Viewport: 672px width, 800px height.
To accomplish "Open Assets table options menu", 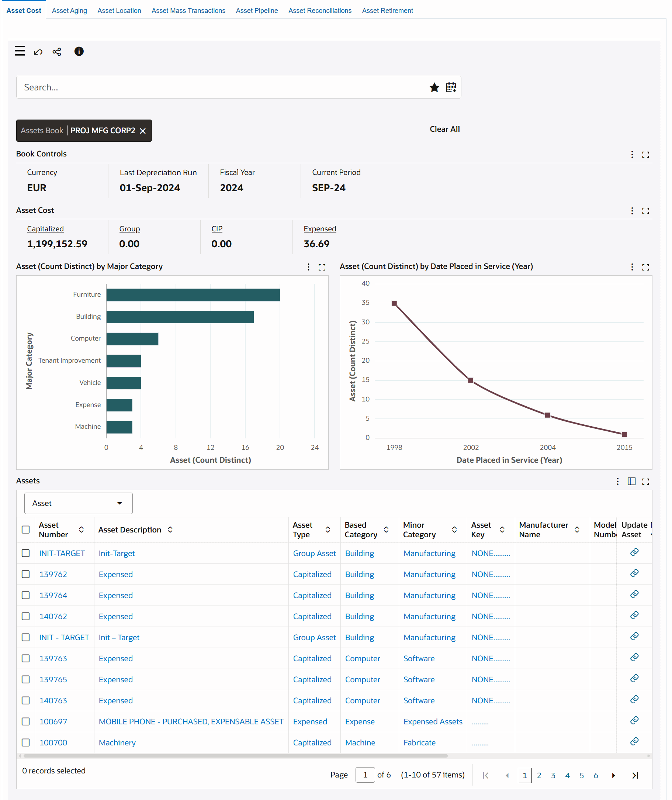I will tap(617, 482).
